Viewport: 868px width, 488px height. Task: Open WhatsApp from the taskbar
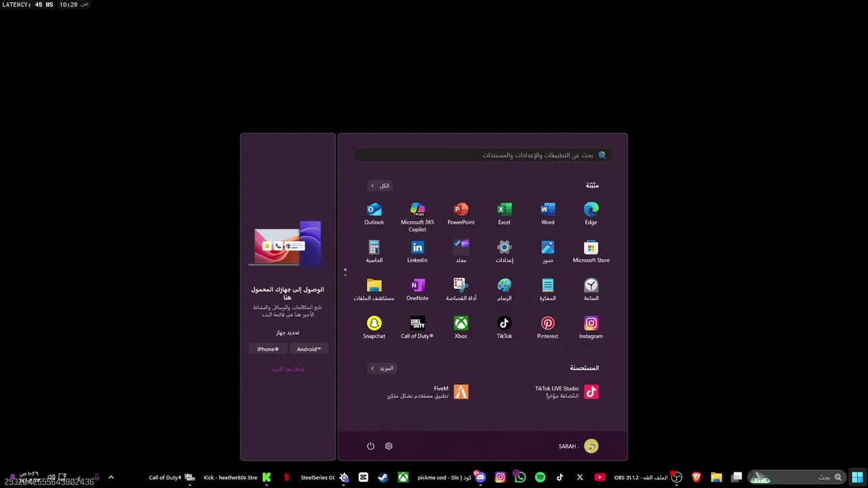pyautogui.click(x=520, y=477)
